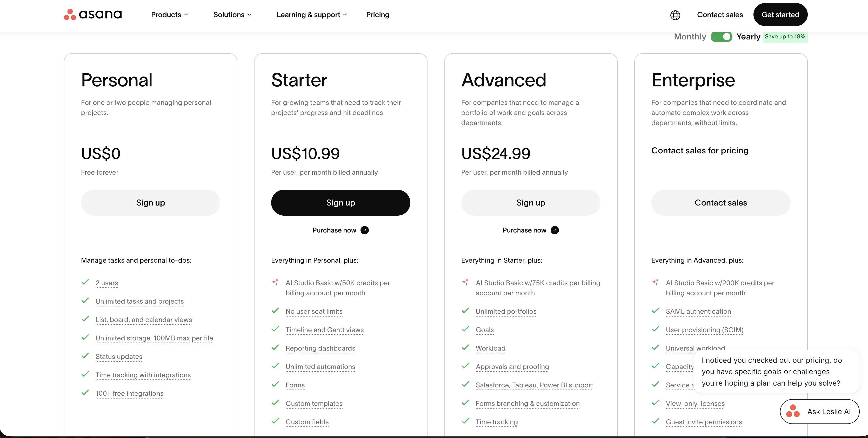Click the Advanced plan Purchase now arrow
868x438 pixels.
click(555, 230)
